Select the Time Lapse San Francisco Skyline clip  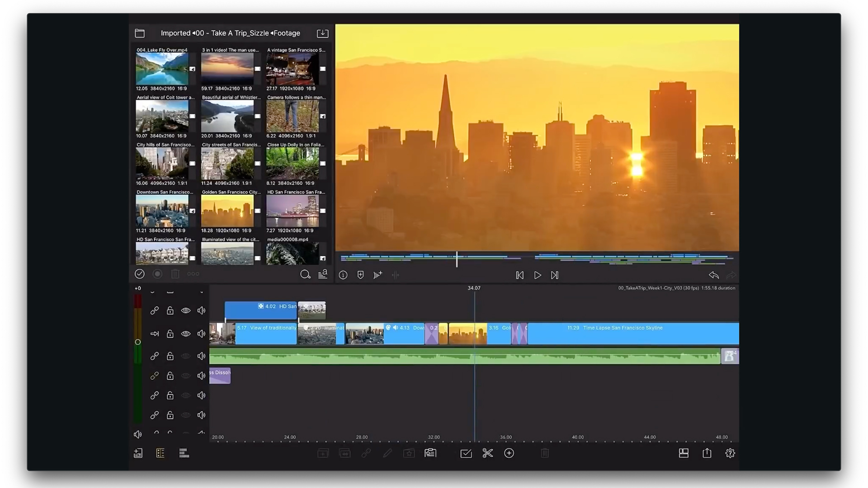pyautogui.click(x=633, y=333)
